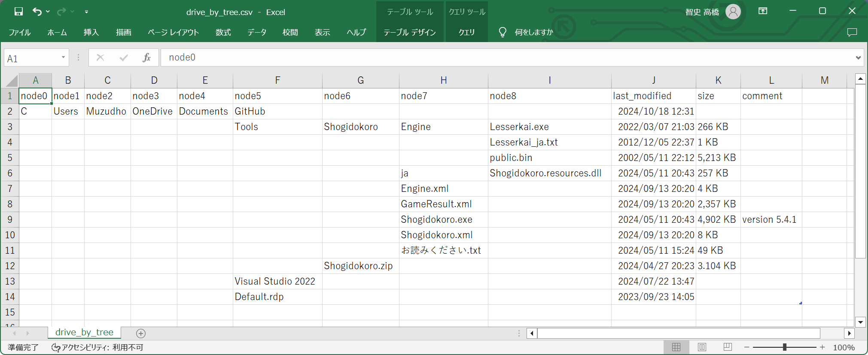Screen dimensions: 868x355
Task: Open the 数式 ribbon tab
Action: click(x=223, y=32)
